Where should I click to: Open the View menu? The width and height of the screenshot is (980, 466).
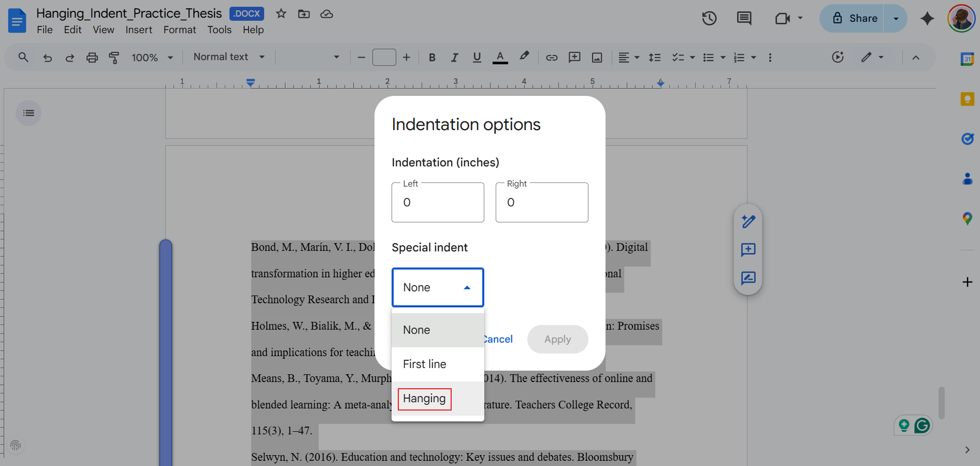(104, 30)
